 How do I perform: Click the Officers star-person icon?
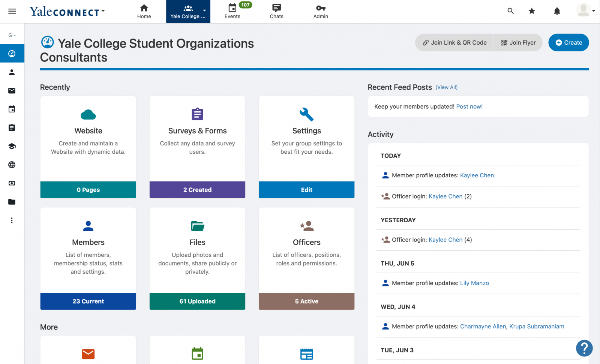307,226
